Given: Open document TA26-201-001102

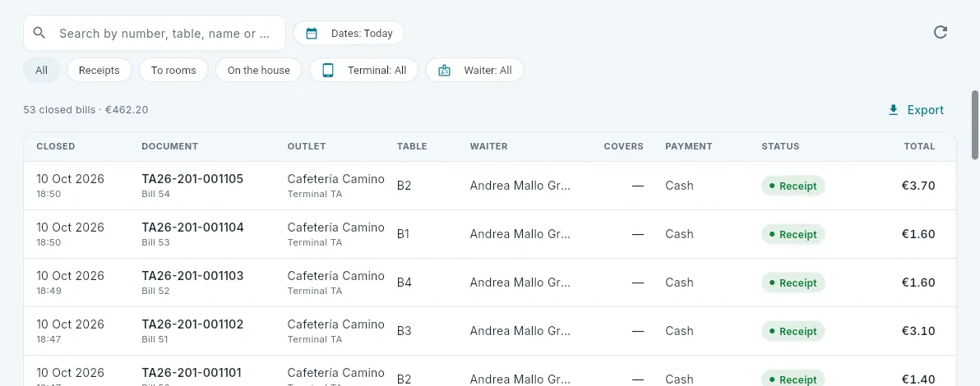Looking at the screenshot, I should tap(192, 324).
